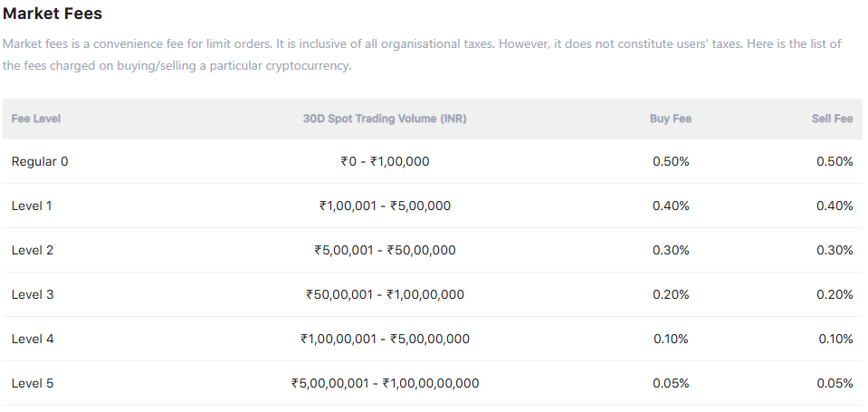Viewport: 868px width, 412px height.
Task: Click the Level 5 trading volume range
Action: point(385,383)
